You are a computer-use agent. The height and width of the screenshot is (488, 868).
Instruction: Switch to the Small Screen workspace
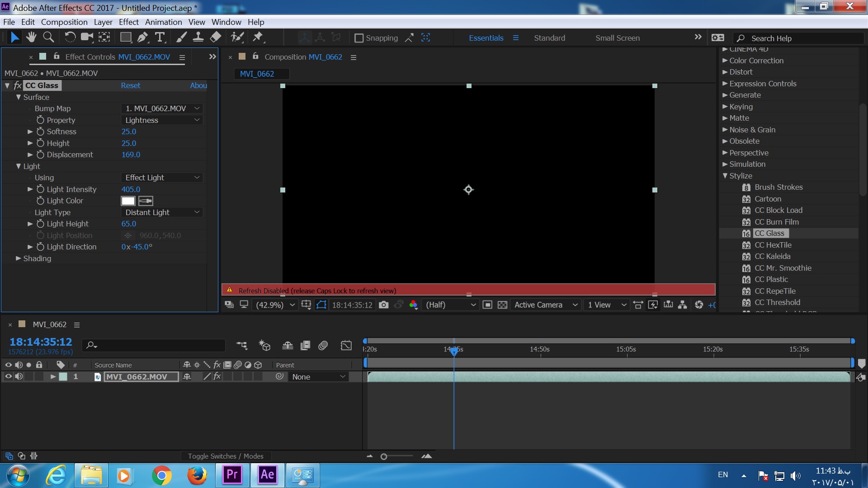point(618,38)
